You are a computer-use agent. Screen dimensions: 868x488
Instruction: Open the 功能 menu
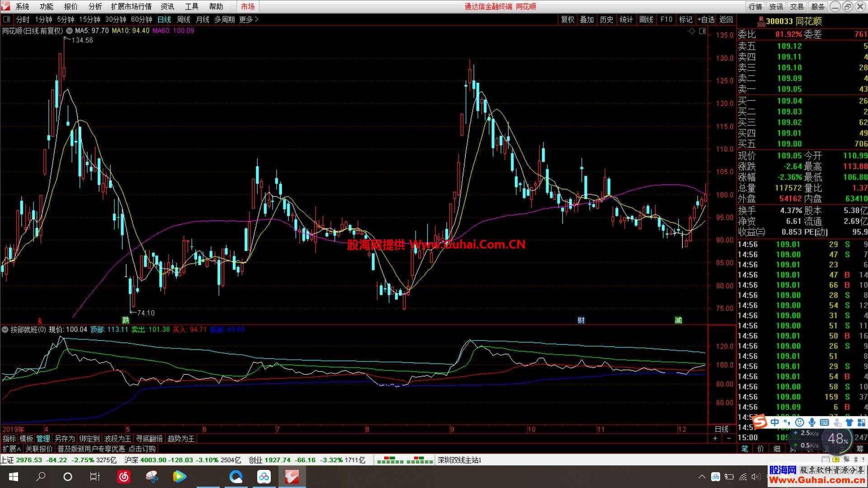tap(46, 6)
